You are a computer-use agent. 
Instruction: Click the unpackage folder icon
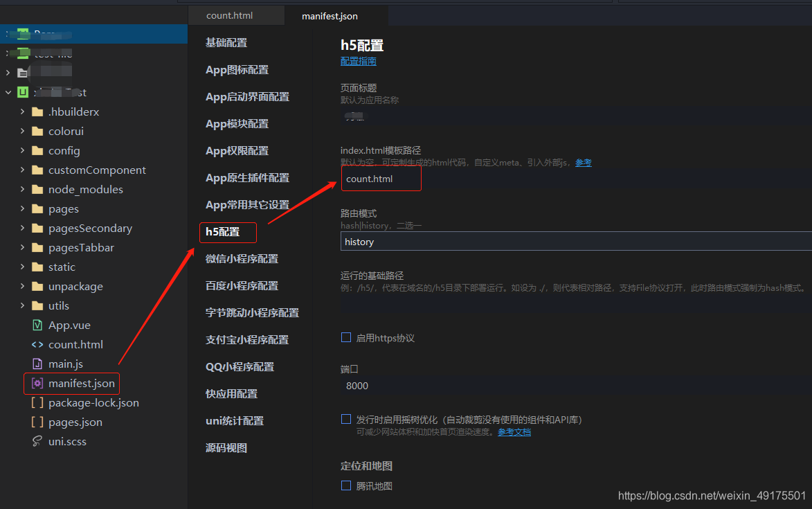(37, 286)
